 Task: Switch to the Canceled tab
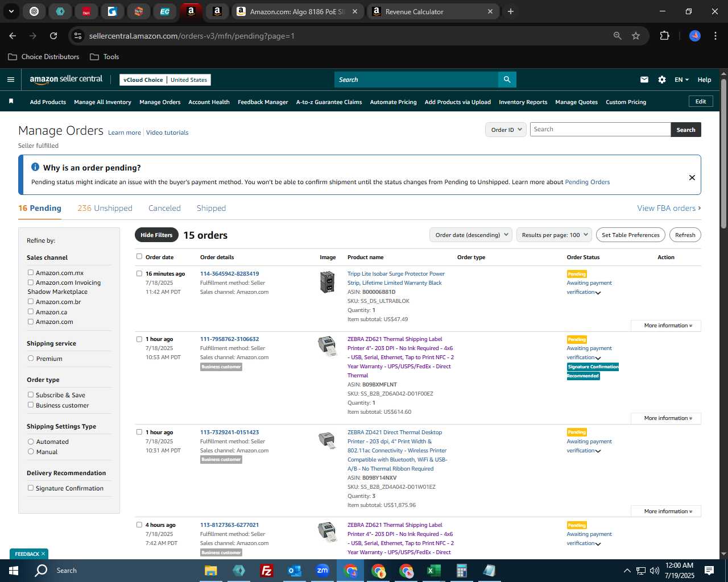164,208
